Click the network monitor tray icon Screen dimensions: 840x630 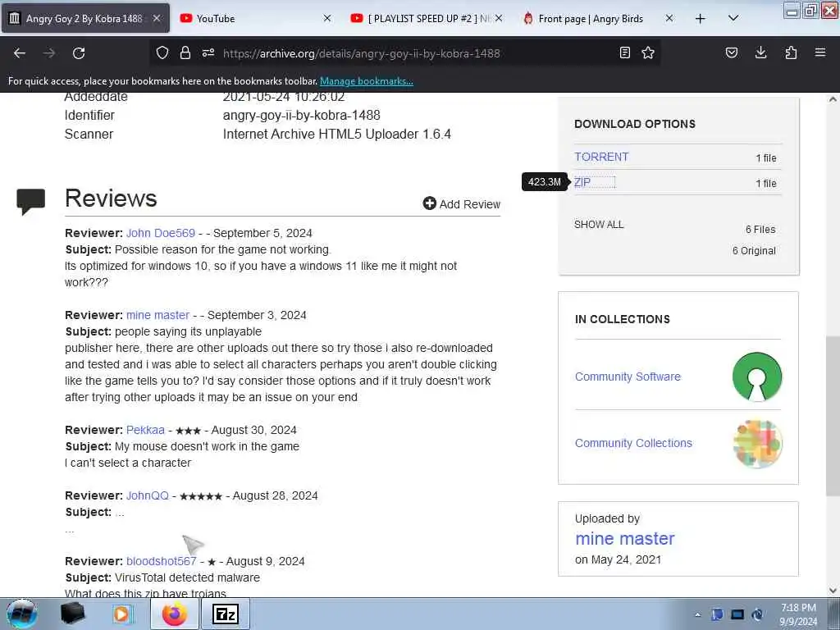tap(737, 614)
